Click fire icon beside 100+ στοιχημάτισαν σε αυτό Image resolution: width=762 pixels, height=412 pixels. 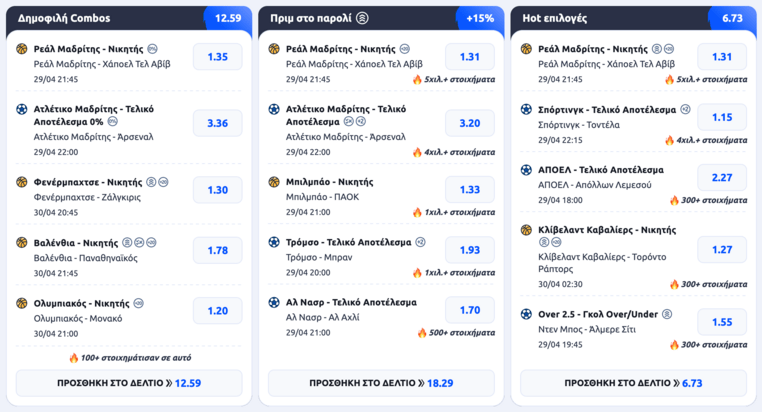[x=73, y=358]
